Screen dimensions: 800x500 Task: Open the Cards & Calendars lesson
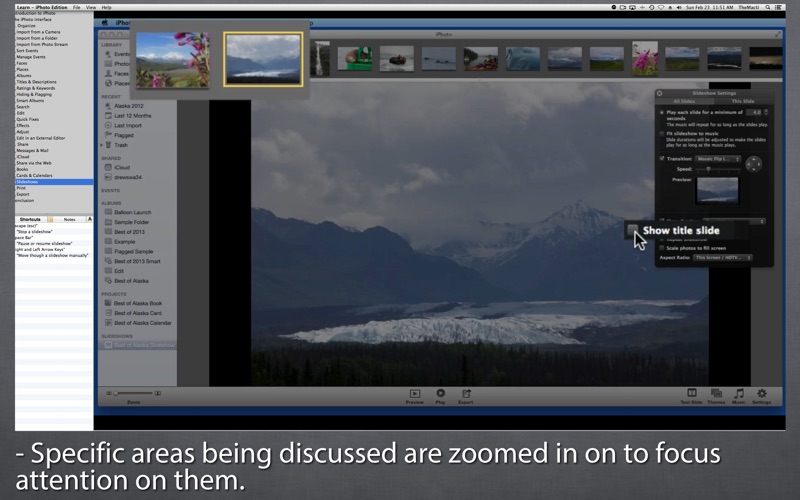[35, 176]
